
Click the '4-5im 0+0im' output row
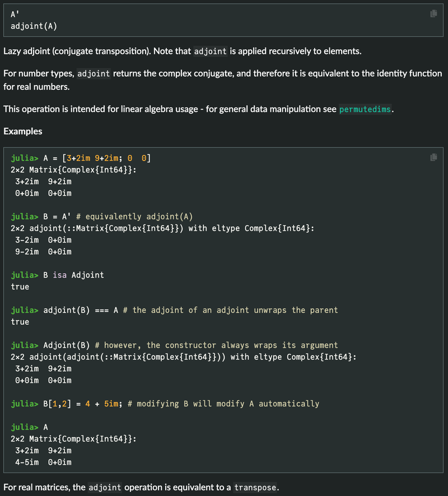[43, 462]
